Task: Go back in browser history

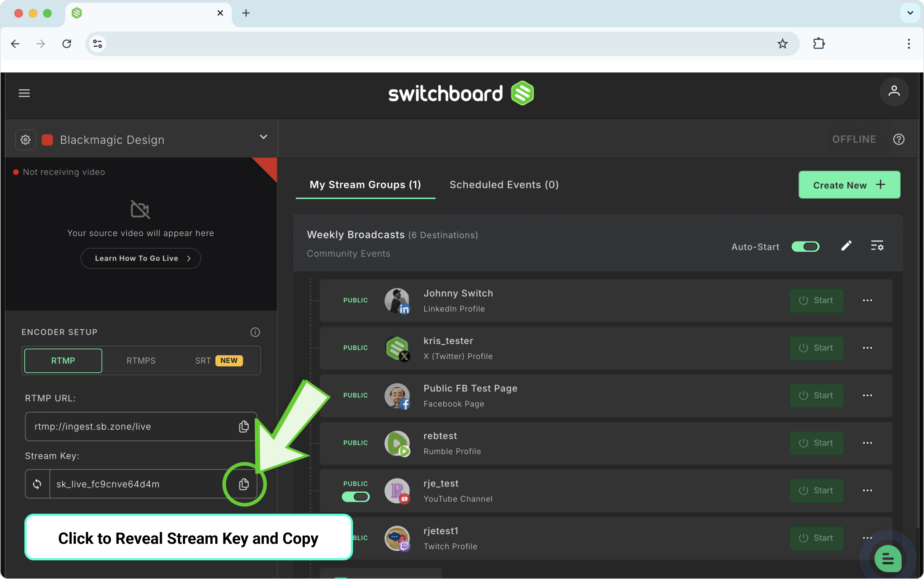Action: coord(15,44)
